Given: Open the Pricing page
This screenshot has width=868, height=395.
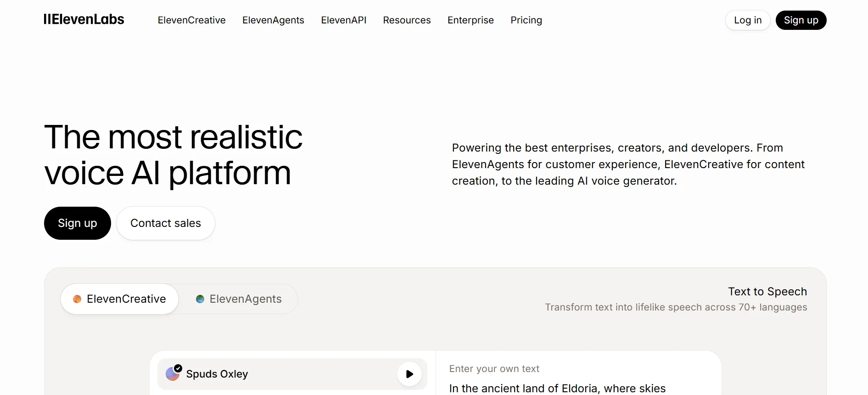Looking at the screenshot, I should (x=526, y=20).
